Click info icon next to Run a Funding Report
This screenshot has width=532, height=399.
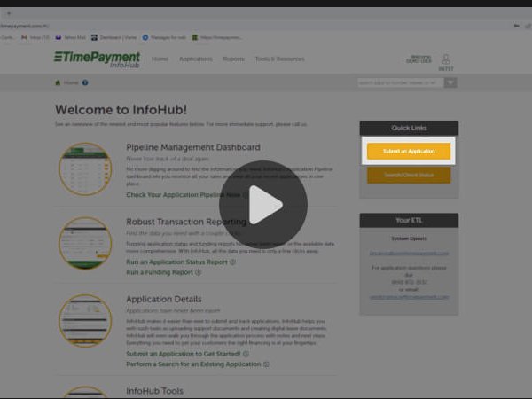198,272
